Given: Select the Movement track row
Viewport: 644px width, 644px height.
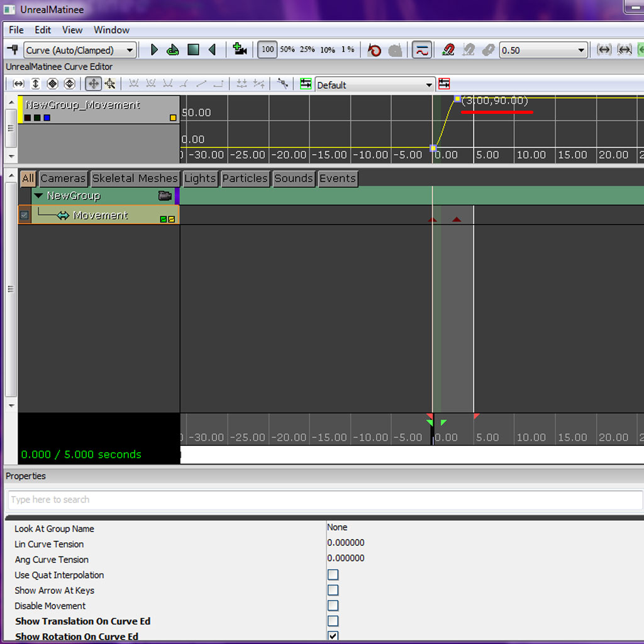Looking at the screenshot, I should tap(99, 215).
